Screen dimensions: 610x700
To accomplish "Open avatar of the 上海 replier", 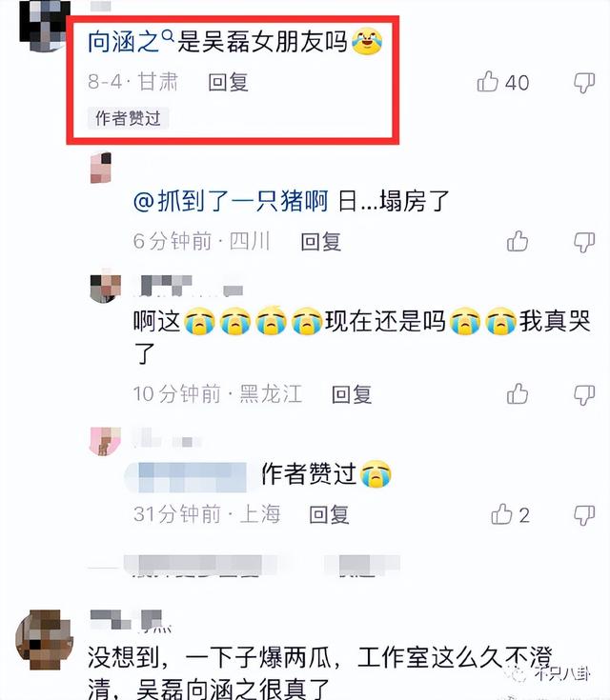I will (106, 441).
